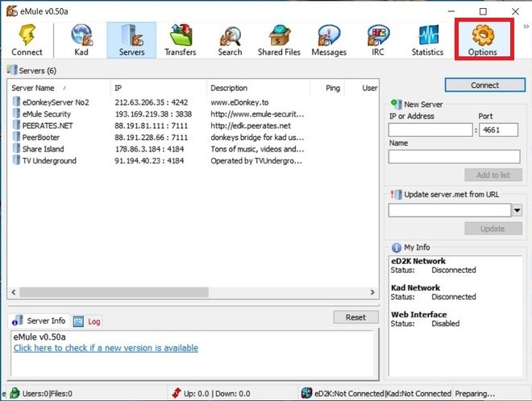The height and width of the screenshot is (401, 532).
Task: Click description http://edk.peerates.net
Action: [251, 126]
